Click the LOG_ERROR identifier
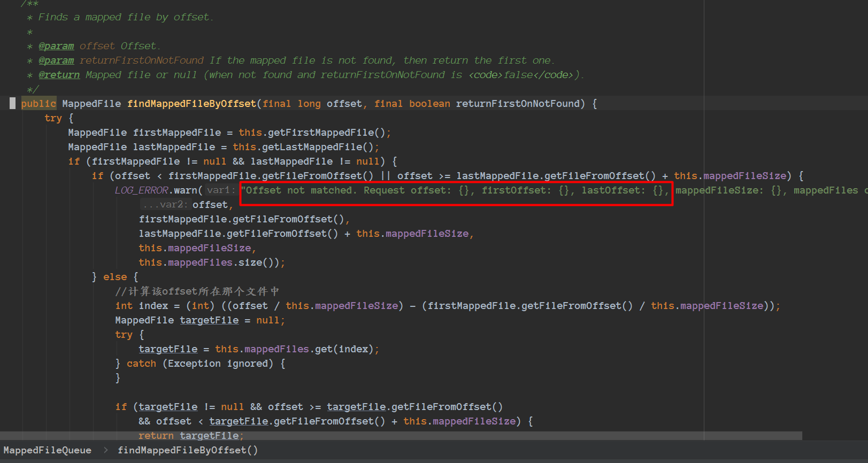 point(142,190)
